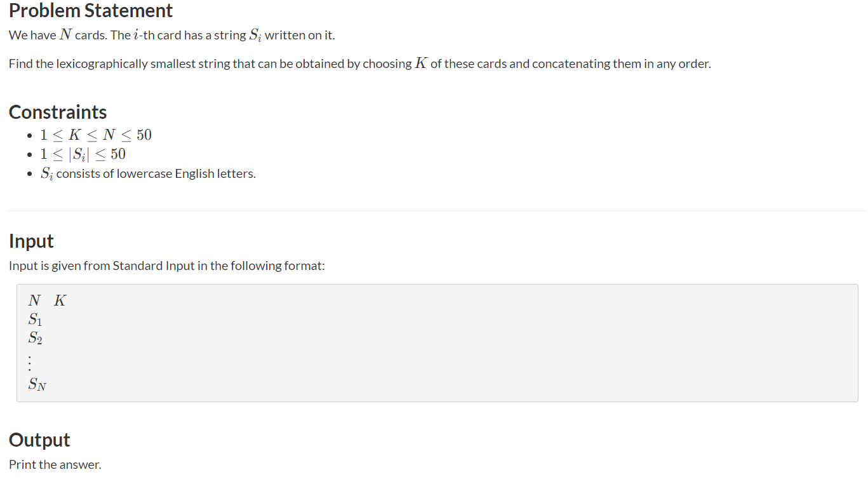Click the 'Input is given from Standard Input' sentence
This screenshot has height=479, width=868.
coord(167,266)
